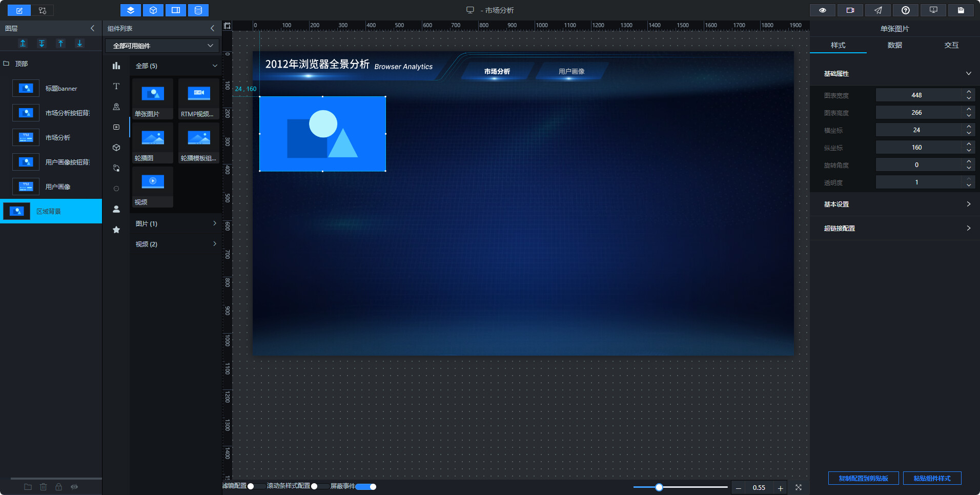This screenshot has width=980, height=495.
Task: Click the 粘贴组件样式 button
Action: click(932, 478)
